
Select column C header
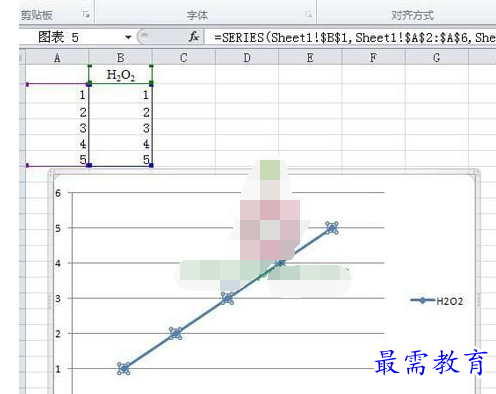click(184, 58)
